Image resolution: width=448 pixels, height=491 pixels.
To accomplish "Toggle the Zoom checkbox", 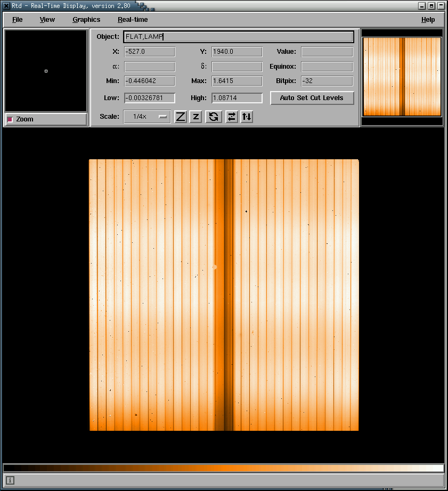I will click(x=10, y=119).
